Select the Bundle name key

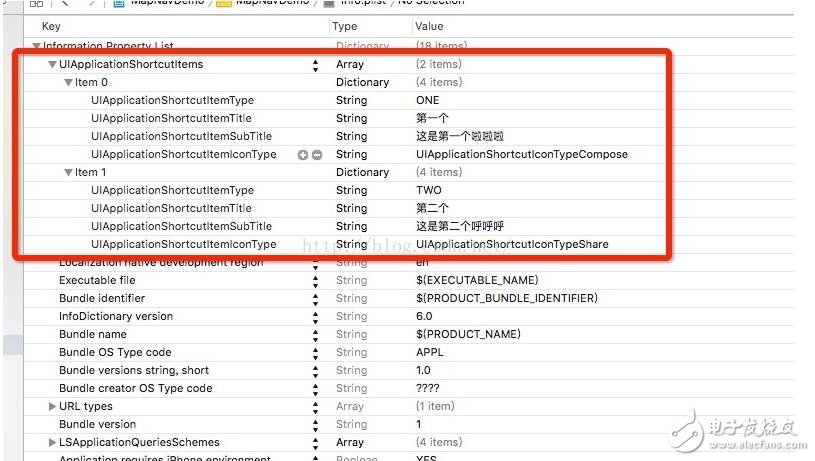93,334
